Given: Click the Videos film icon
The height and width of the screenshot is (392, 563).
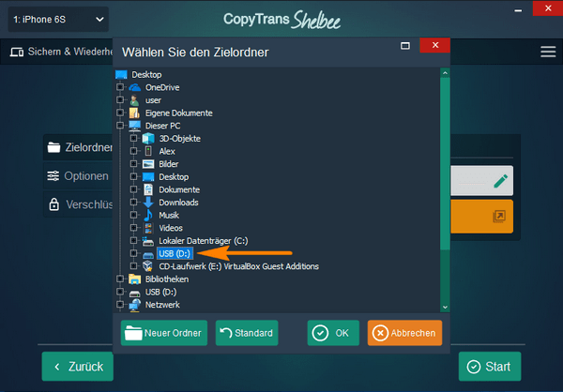Looking at the screenshot, I should (148, 228).
